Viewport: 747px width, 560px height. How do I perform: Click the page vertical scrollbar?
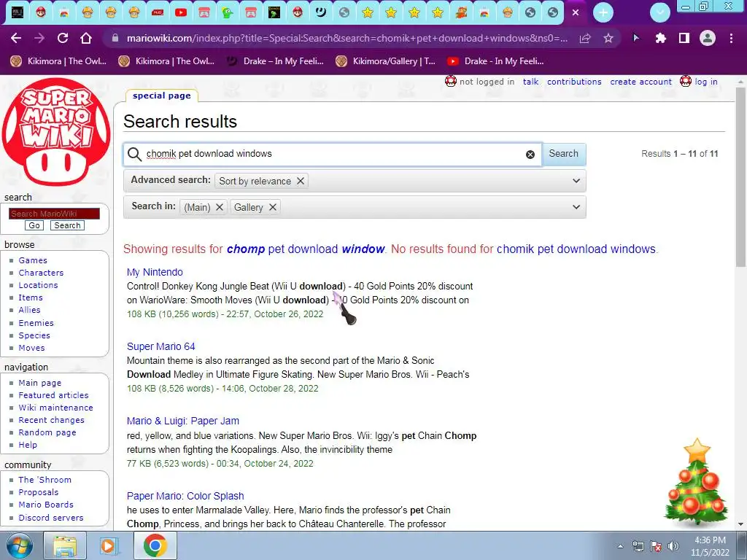(741, 177)
